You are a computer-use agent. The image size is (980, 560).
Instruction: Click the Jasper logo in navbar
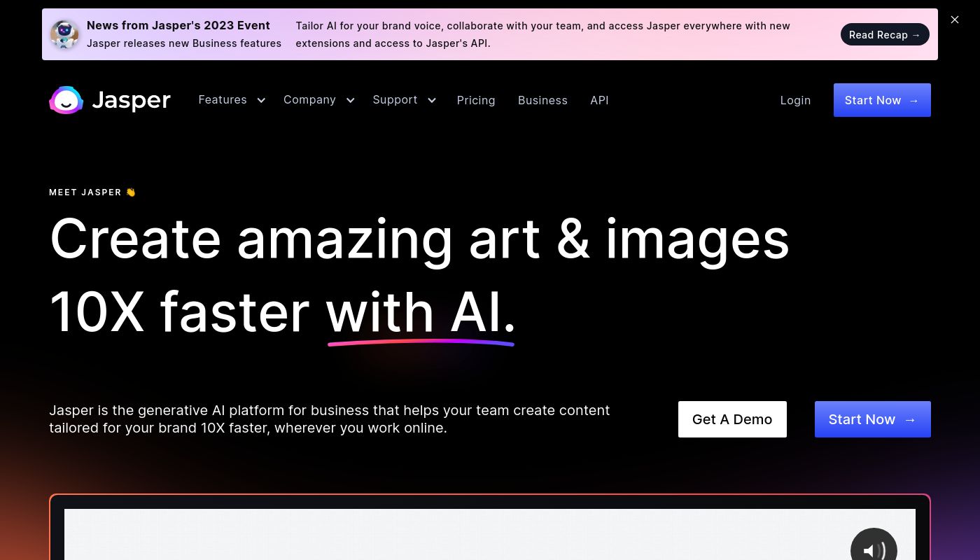pos(110,100)
